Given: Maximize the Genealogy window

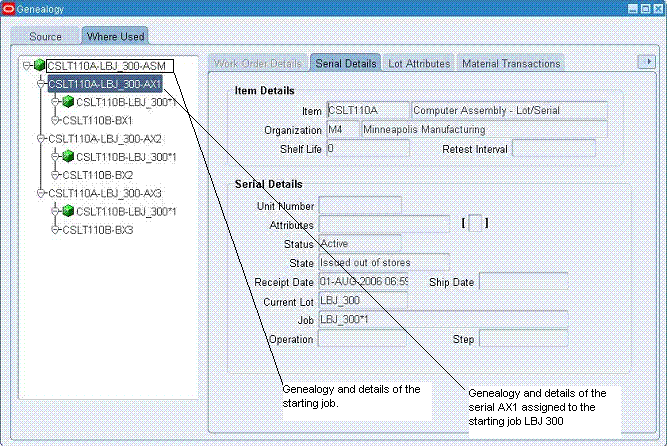Looking at the screenshot, I should point(645,9).
